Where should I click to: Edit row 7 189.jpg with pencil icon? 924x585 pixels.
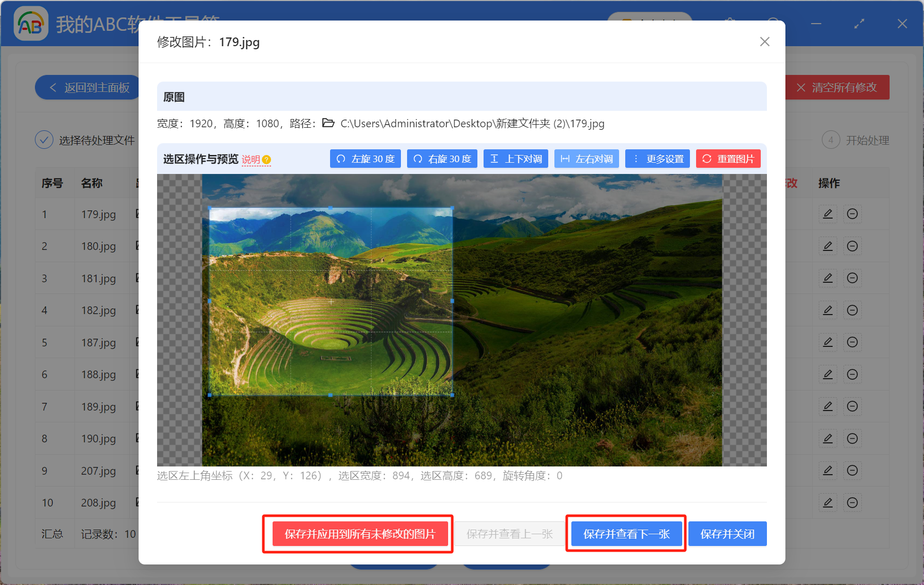tap(828, 406)
